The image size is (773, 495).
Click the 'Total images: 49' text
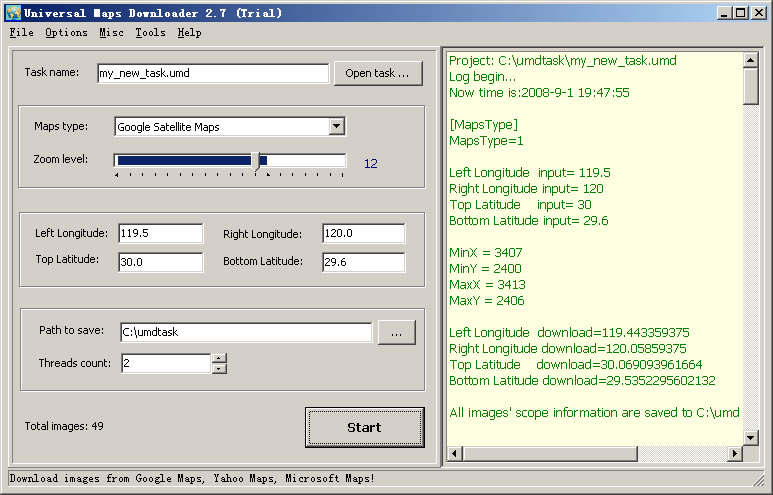click(64, 426)
